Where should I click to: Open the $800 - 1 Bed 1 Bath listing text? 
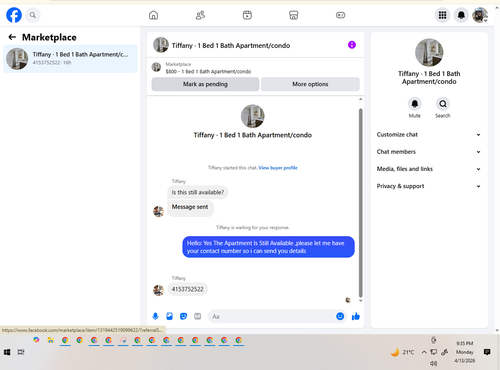208,71
